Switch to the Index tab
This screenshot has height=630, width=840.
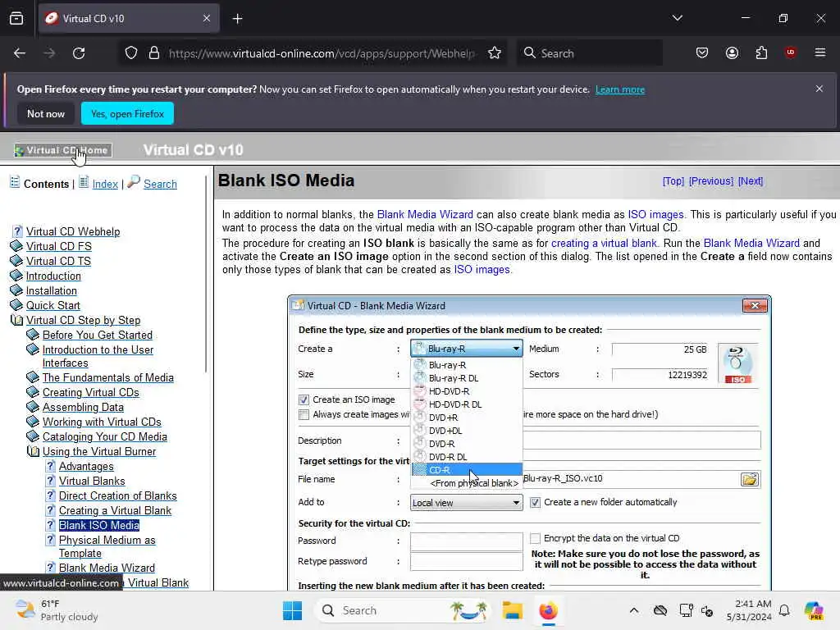(105, 184)
